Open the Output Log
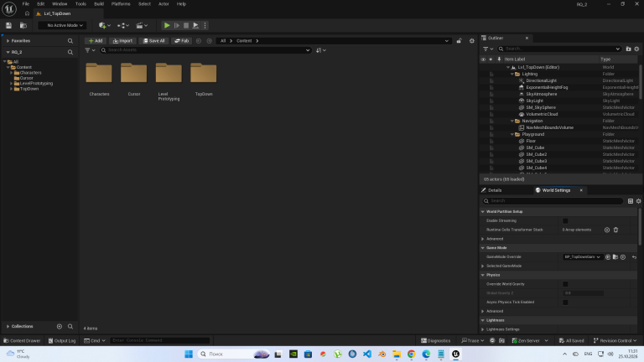 coord(62,341)
